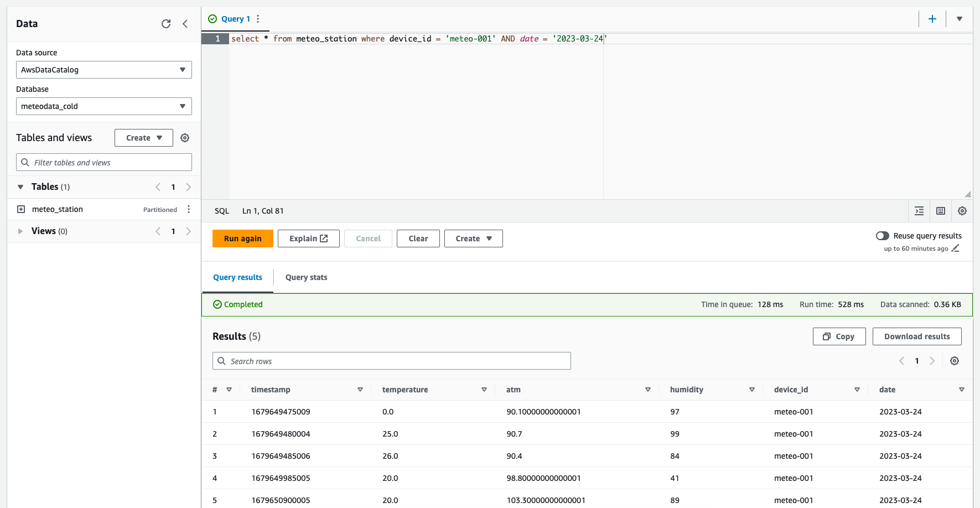980x508 pixels.
Task: Collapse the Data side panel
Action: pyautogui.click(x=185, y=24)
